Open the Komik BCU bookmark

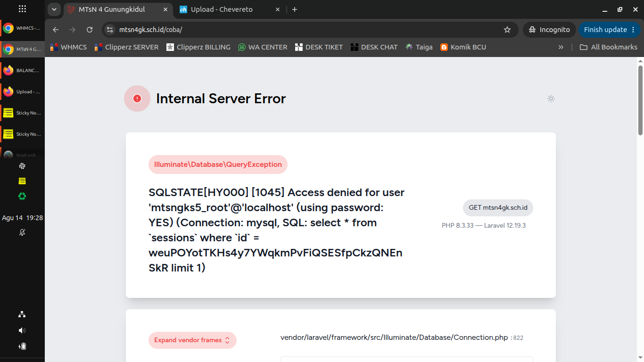pos(463,47)
